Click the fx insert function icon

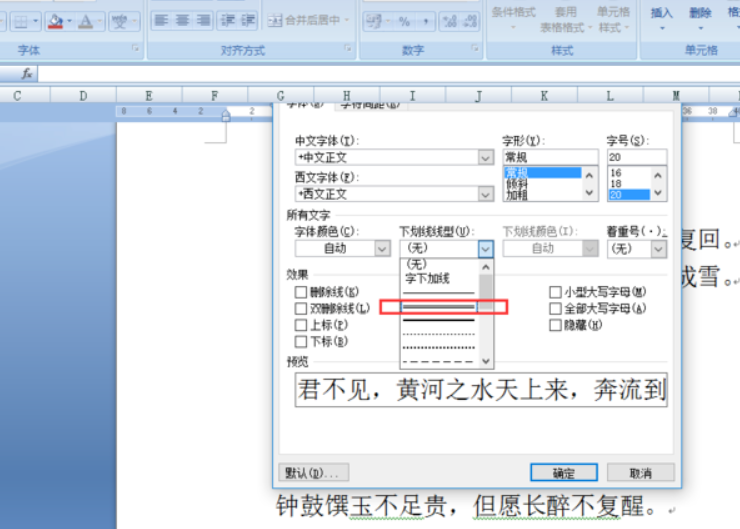[x=27, y=73]
